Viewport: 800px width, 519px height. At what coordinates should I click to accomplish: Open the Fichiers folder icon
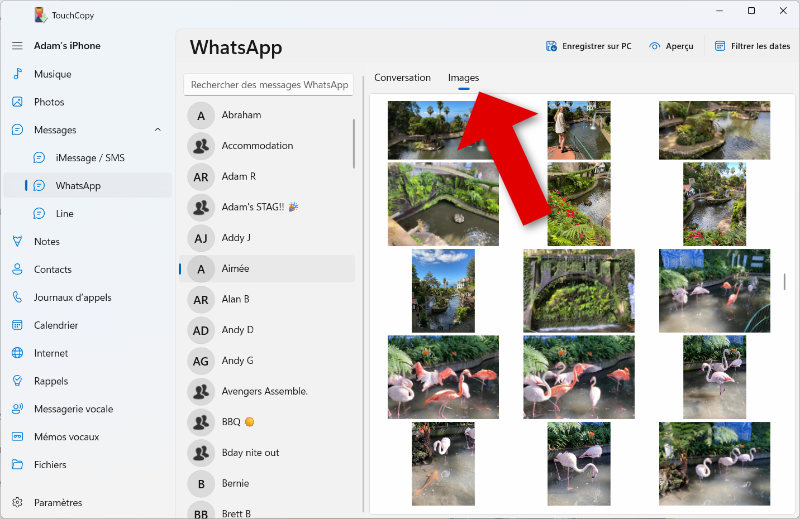pos(17,464)
